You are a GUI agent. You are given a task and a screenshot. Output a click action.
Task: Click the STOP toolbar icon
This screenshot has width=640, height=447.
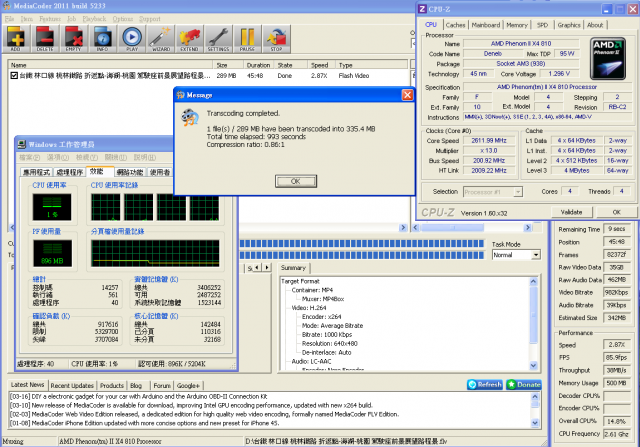click(x=276, y=39)
